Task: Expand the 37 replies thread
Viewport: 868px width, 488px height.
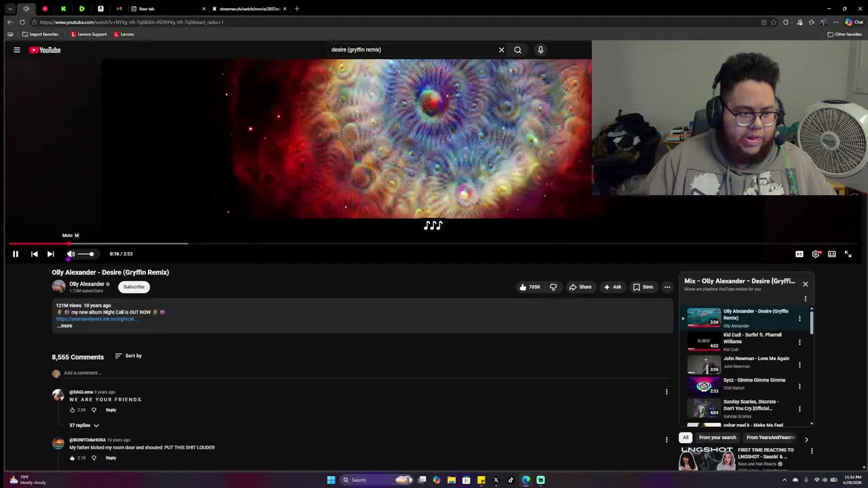Action: [84, 426]
